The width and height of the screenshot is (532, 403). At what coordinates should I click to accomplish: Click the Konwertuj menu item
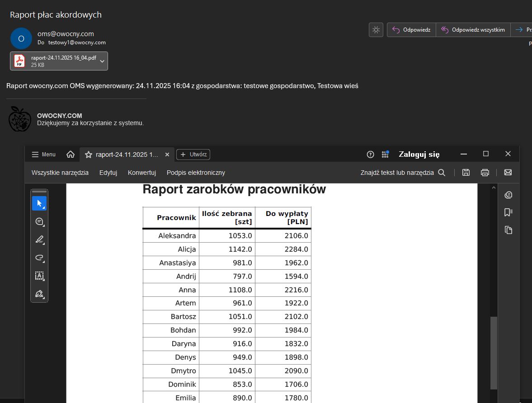click(142, 173)
